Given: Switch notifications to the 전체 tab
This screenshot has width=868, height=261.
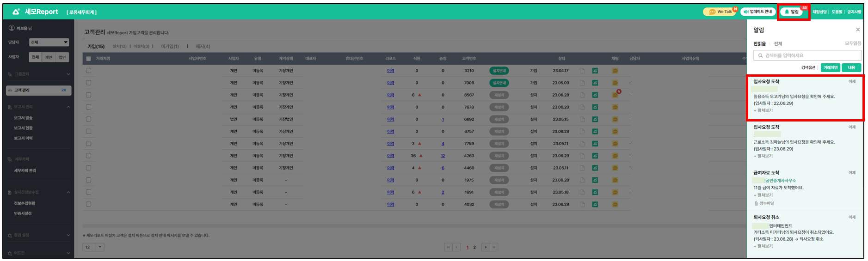Looking at the screenshot, I should click(778, 44).
